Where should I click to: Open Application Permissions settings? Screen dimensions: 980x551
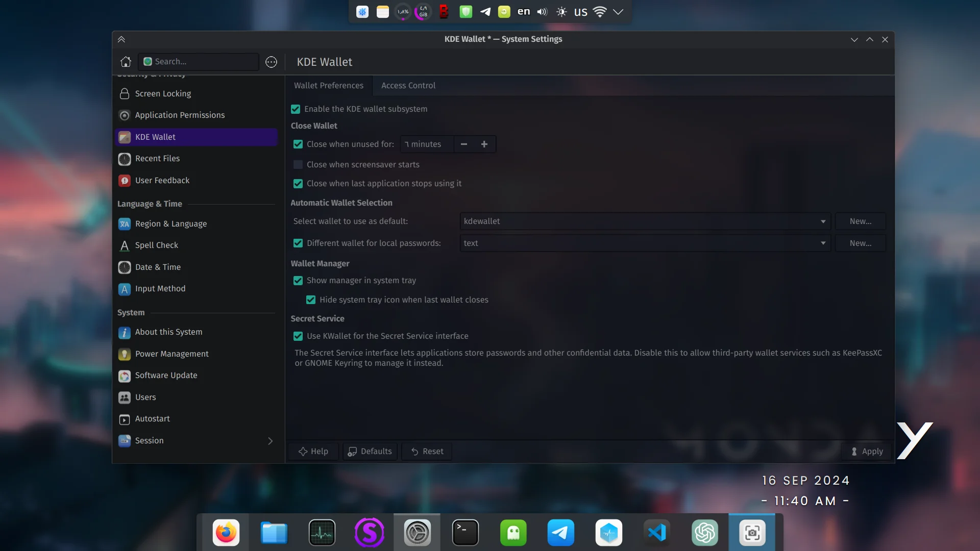196,115
